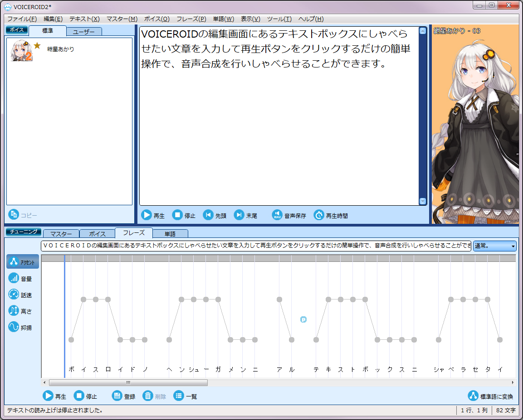523x420 pixels.
Task: Stop reading with 停止 under the text box
Action: point(184,215)
